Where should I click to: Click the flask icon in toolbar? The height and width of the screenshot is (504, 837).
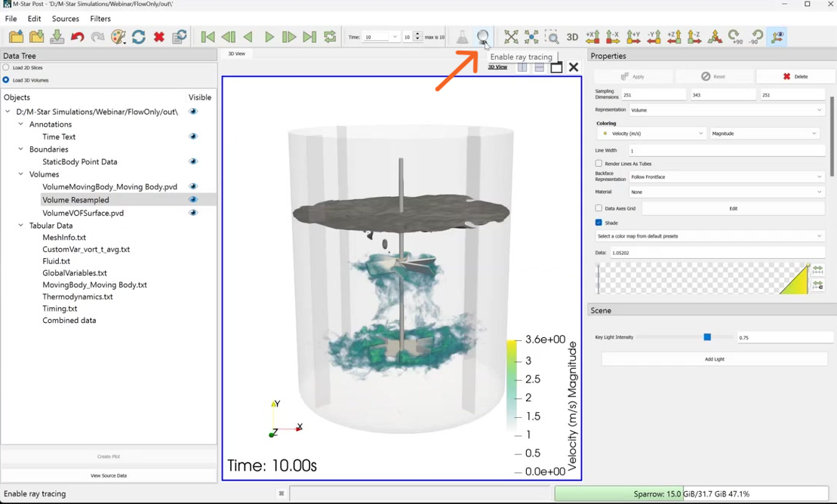coord(462,37)
